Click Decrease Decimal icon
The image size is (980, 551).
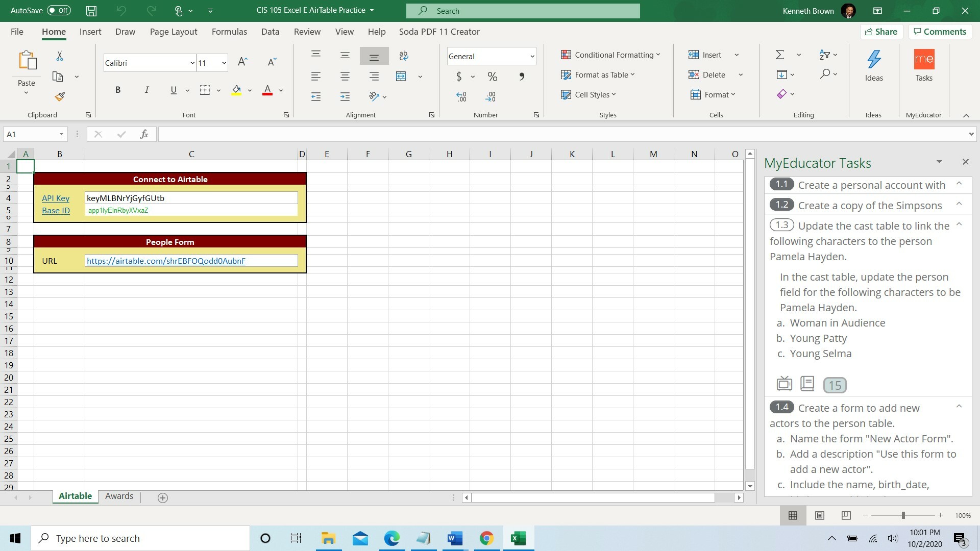[491, 96]
